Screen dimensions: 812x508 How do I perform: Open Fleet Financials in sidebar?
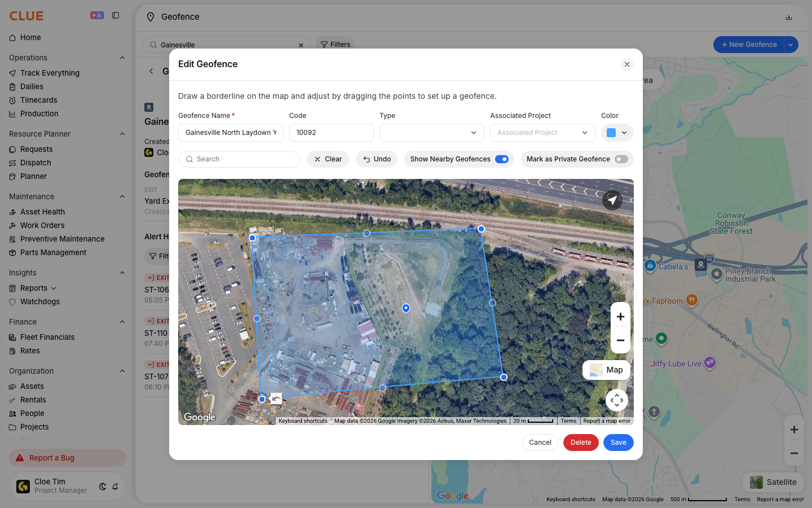coord(47,337)
